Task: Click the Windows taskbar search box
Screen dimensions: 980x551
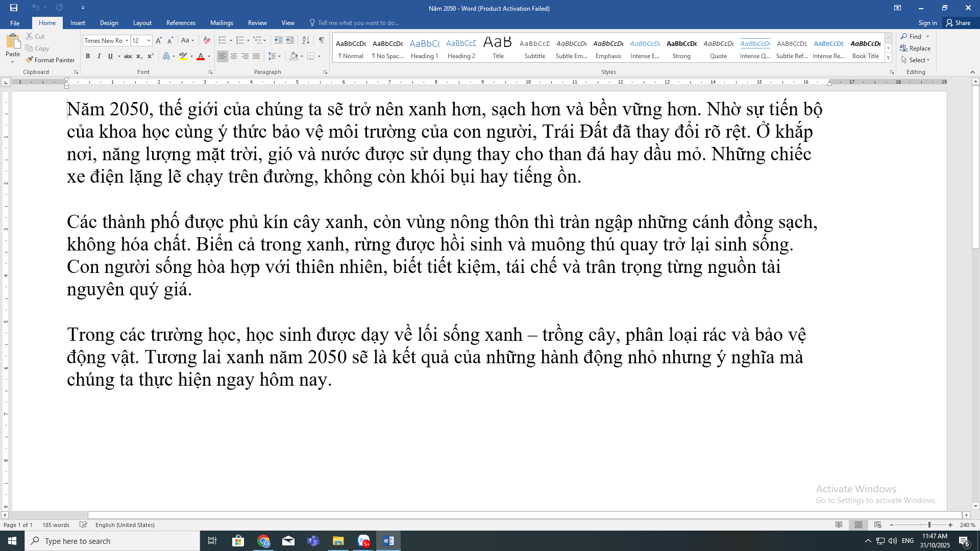Action: pos(112,541)
